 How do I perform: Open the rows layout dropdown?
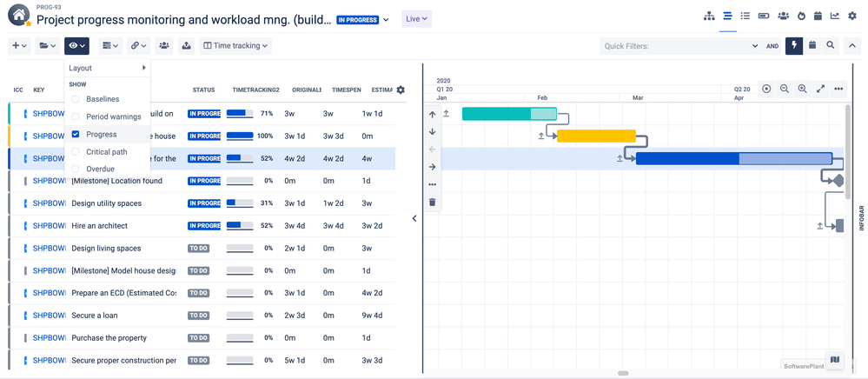(110, 45)
